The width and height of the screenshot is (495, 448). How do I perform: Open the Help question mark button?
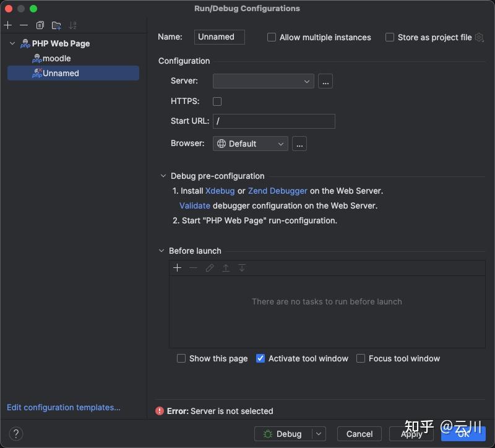tap(17, 434)
